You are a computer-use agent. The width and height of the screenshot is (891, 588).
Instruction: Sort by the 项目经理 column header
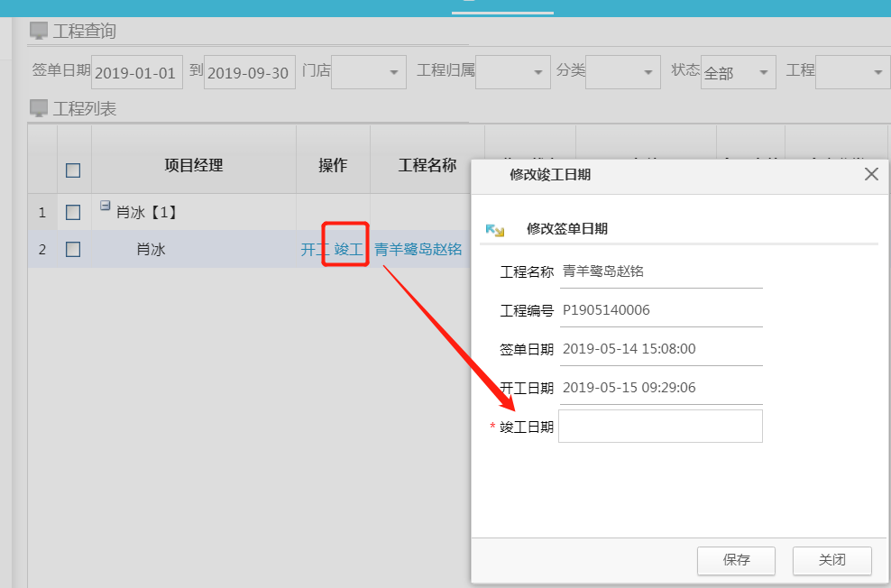193,166
